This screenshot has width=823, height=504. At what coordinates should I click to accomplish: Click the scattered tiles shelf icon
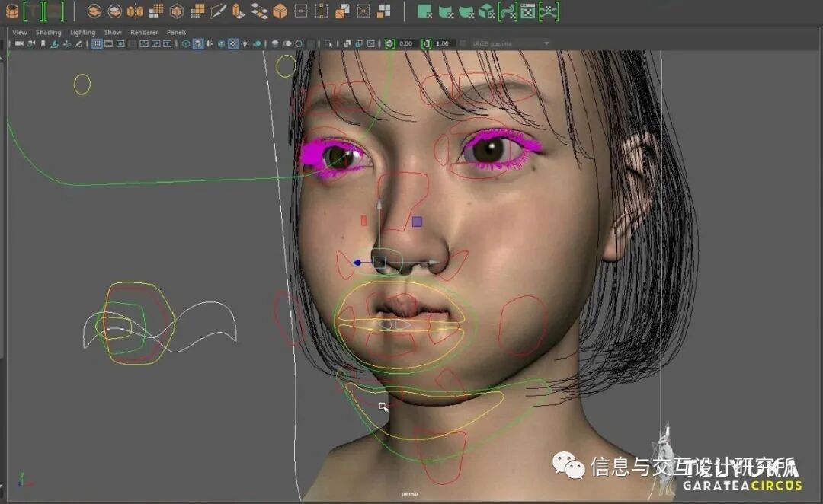[x=259, y=11]
